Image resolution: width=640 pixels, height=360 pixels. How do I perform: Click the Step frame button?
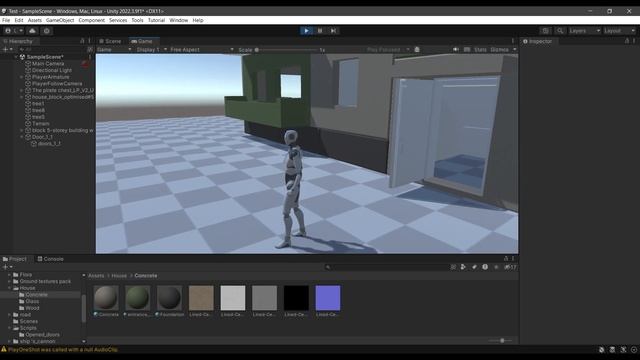pyautogui.click(x=333, y=31)
